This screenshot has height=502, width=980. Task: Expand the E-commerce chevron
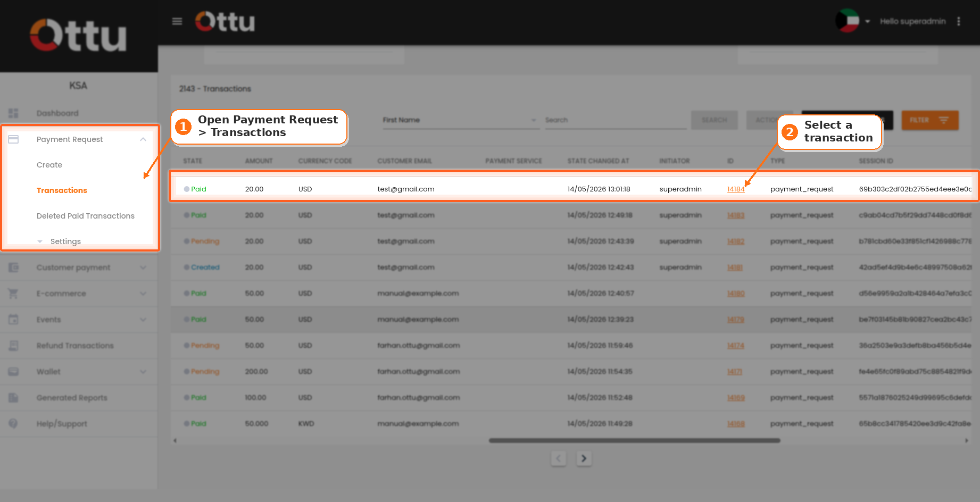pos(143,294)
